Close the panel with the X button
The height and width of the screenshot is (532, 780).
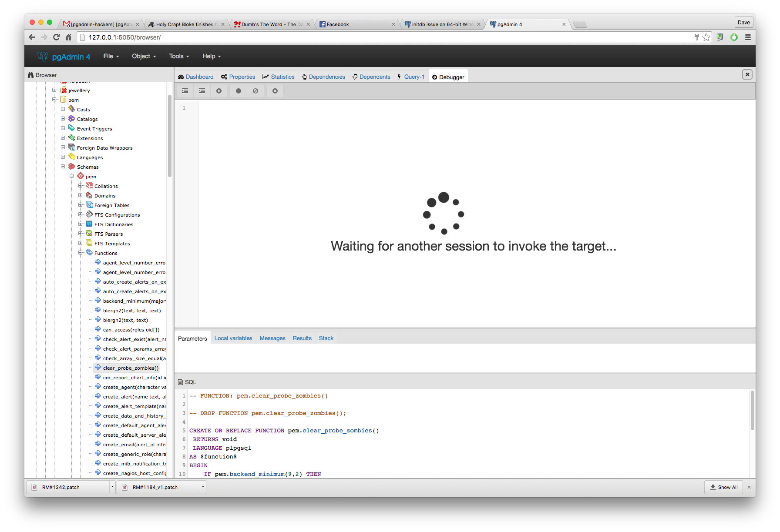747,74
